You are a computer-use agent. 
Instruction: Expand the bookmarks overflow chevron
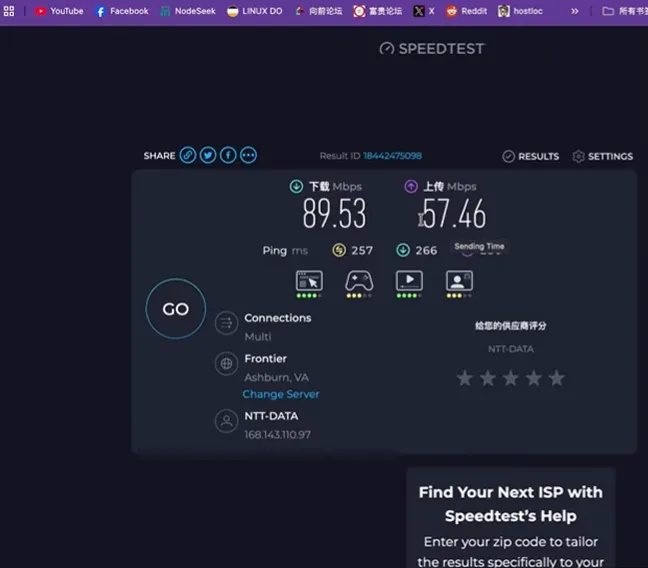(x=574, y=11)
